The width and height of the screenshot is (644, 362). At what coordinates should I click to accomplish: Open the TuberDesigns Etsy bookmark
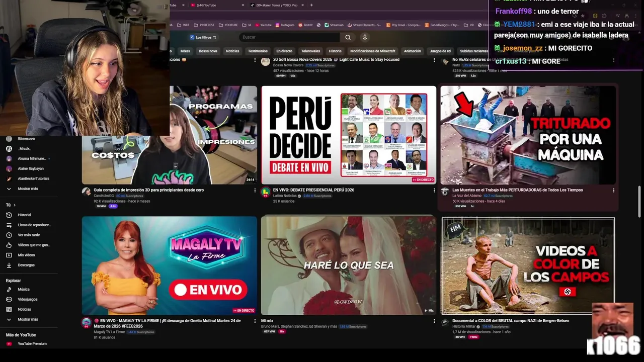coord(442,25)
